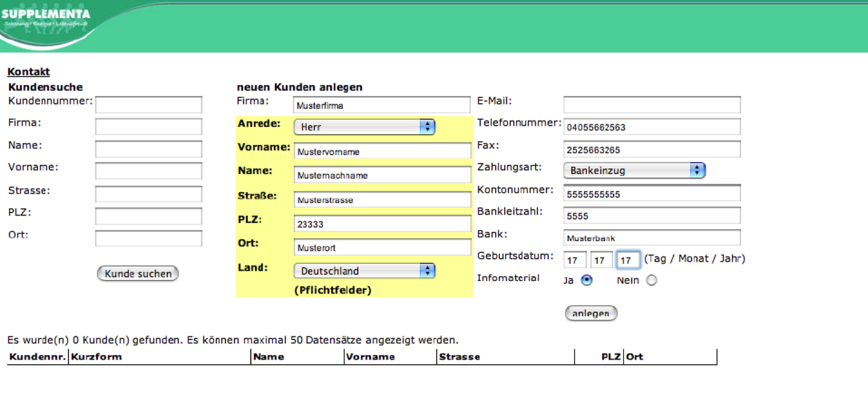This screenshot has height=409, width=868.
Task: Open the Kontakt link
Action: tap(28, 72)
